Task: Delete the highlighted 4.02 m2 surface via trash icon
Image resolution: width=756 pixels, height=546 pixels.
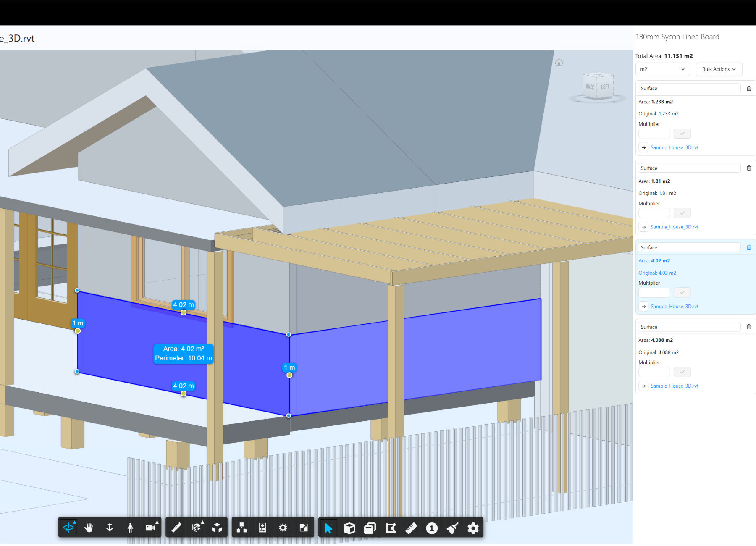Action: (x=749, y=247)
